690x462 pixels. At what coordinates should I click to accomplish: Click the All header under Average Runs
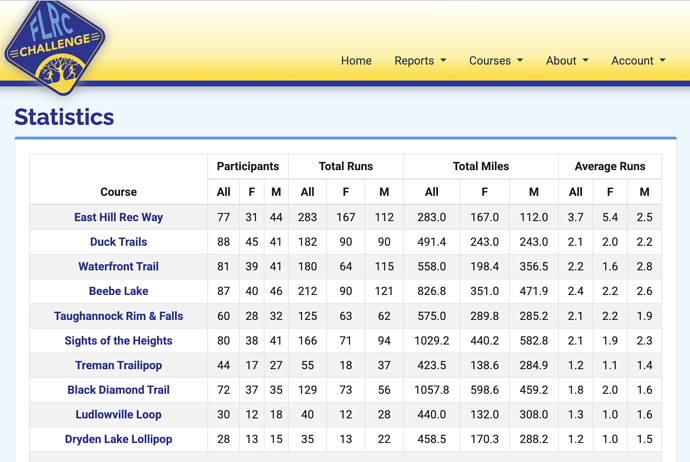click(576, 192)
